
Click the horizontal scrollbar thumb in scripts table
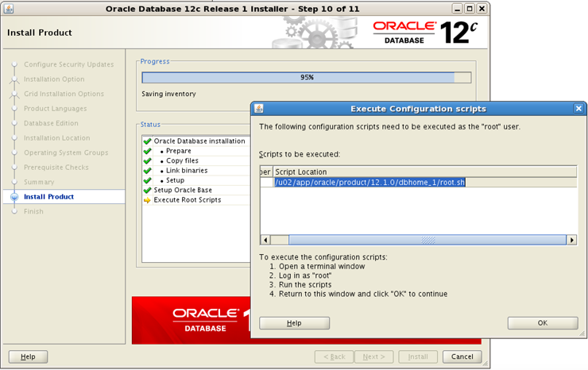[x=427, y=240]
